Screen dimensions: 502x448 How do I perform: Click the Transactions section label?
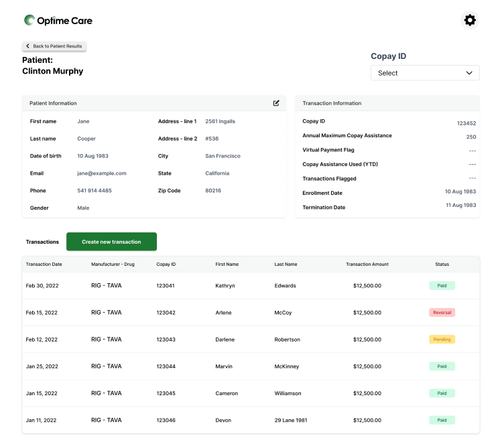[42, 242]
